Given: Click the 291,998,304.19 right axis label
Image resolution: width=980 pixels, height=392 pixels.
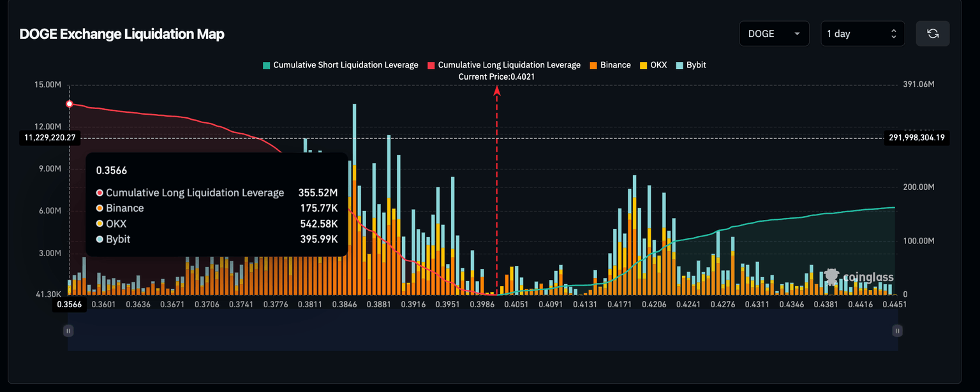Looking at the screenshot, I should click(x=916, y=138).
